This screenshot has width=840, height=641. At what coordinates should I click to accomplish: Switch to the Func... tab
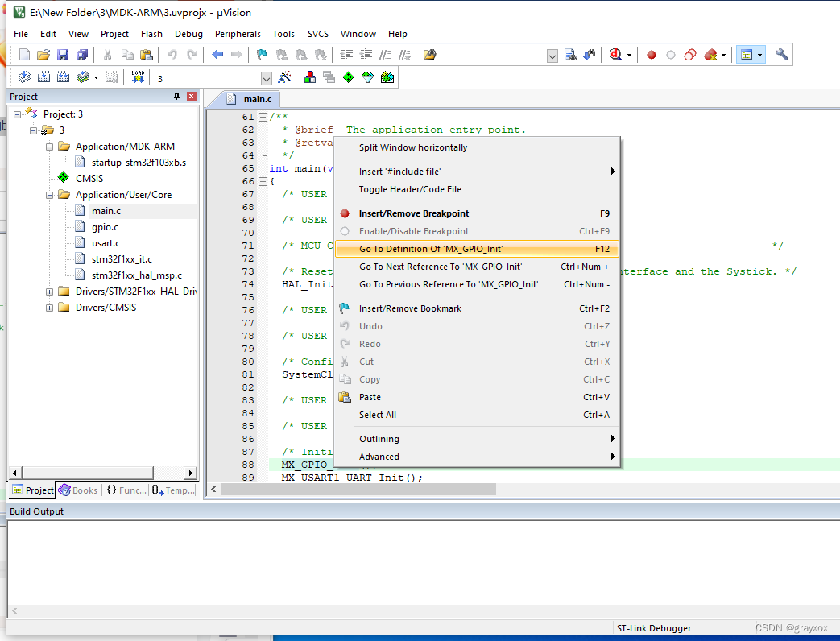click(x=126, y=490)
